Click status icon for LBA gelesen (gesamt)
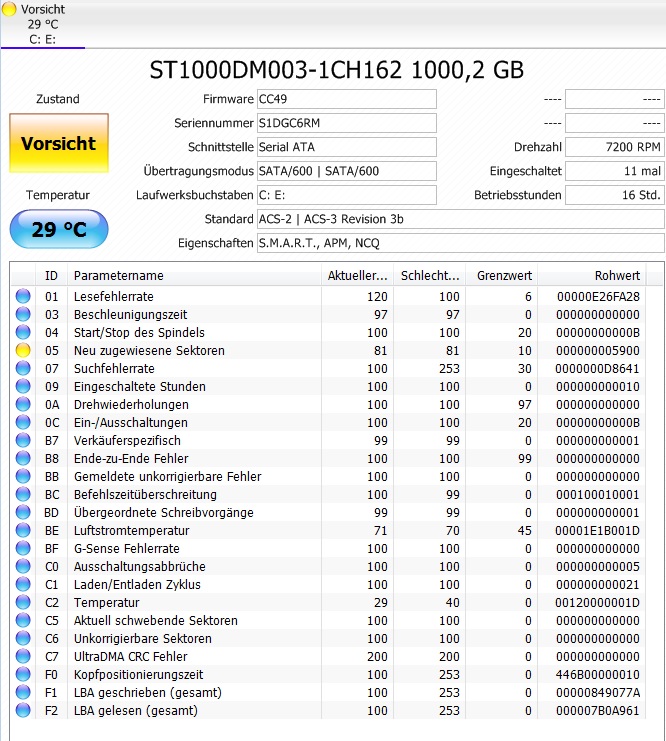The width and height of the screenshot is (666, 741). 23,710
